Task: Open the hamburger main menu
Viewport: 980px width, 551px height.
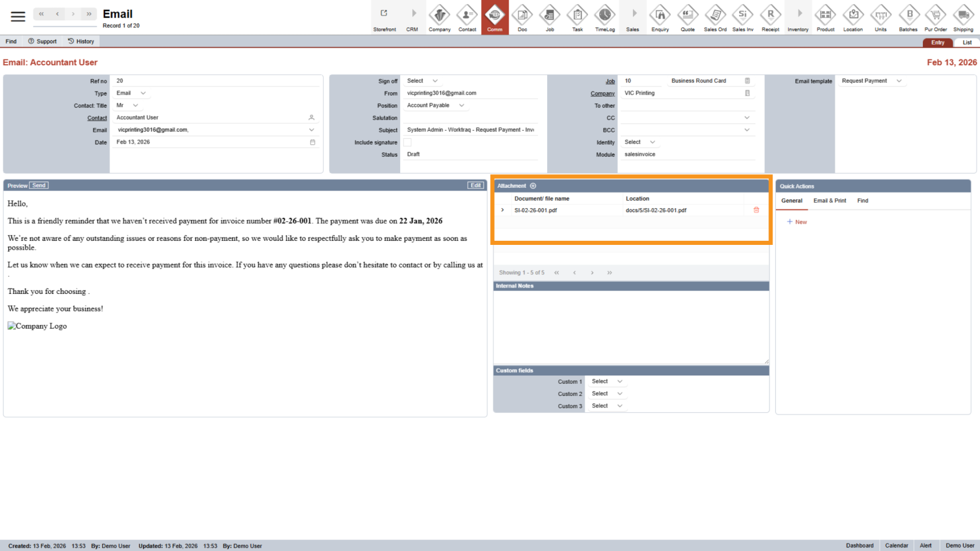Action: pyautogui.click(x=18, y=16)
